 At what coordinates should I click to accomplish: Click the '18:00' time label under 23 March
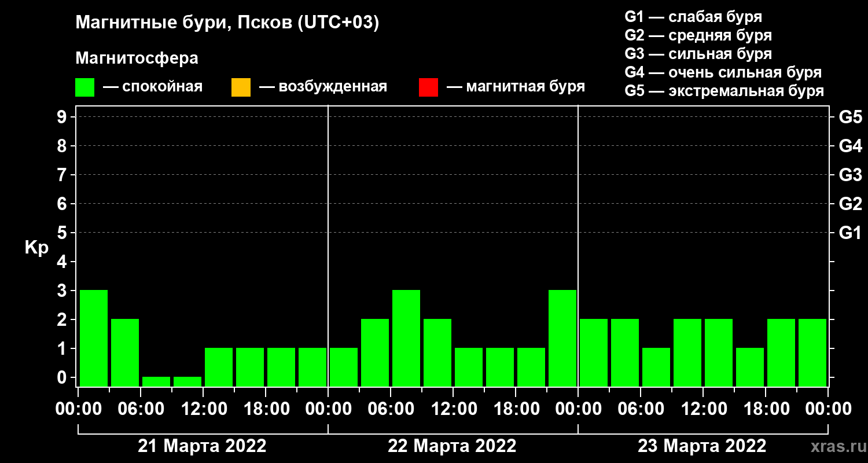[x=766, y=409]
